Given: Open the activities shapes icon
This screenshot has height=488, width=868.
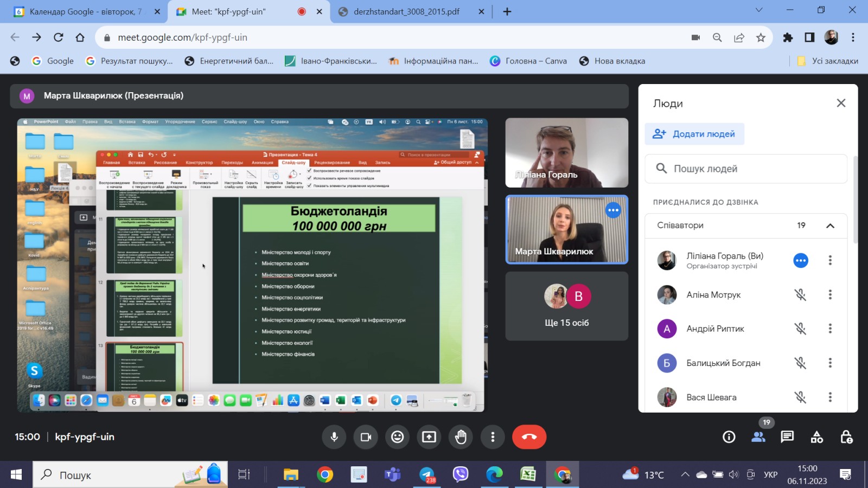Looking at the screenshot, I should (x=816, y=437).
